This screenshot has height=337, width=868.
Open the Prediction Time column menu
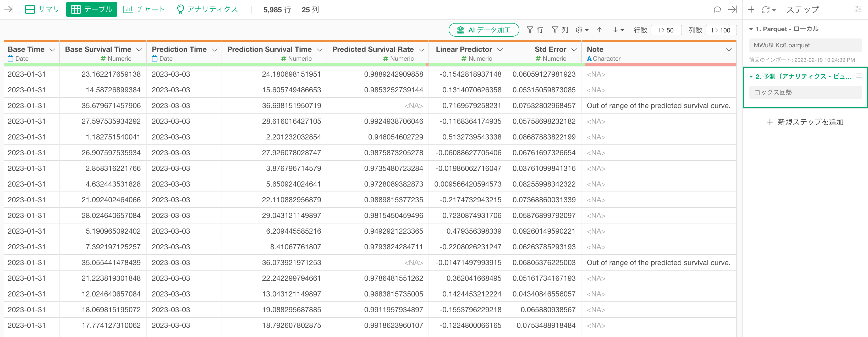(x=215, y=50)
